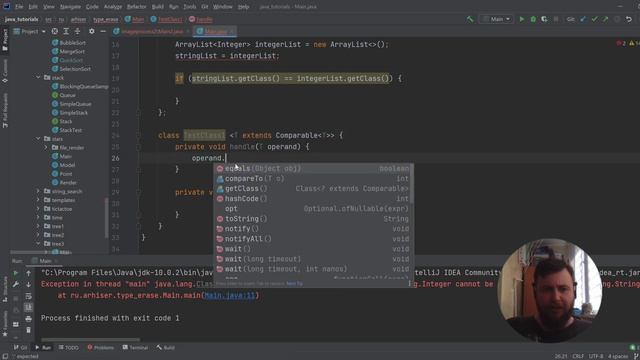Click the rollback undo arrow icon
The width and height of the screenshot is (640, 360).
point(629,19)
